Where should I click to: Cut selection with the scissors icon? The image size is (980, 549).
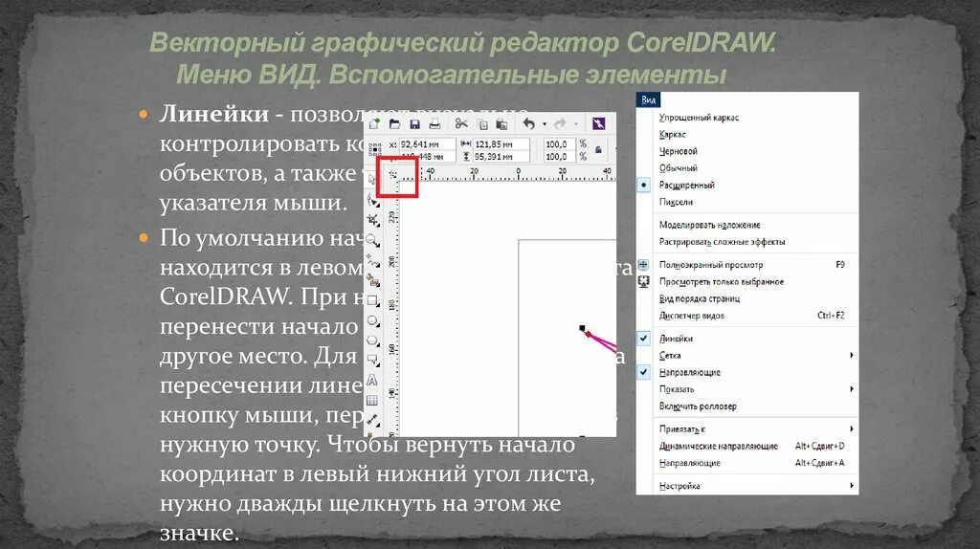[x=461, y=123]
